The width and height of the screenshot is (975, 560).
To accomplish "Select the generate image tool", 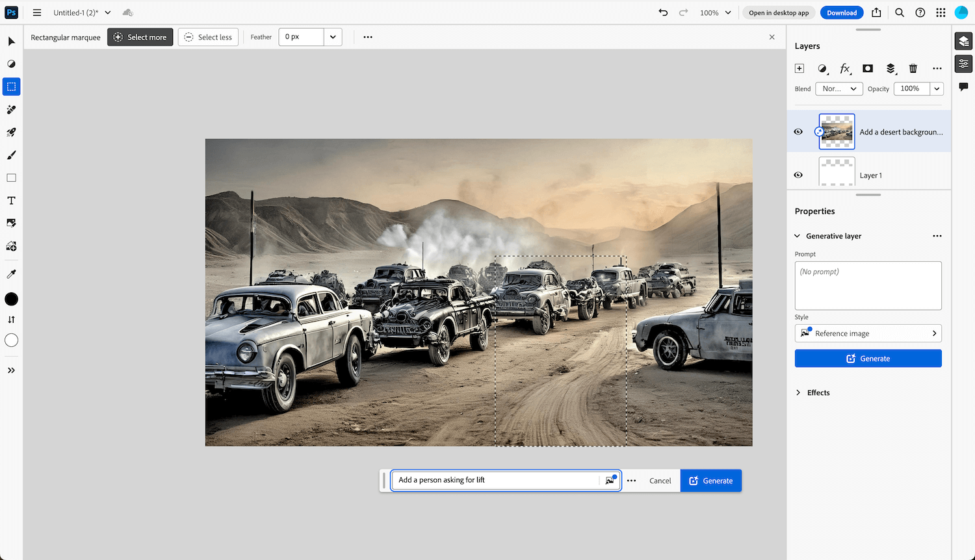I will coord(12,246).
